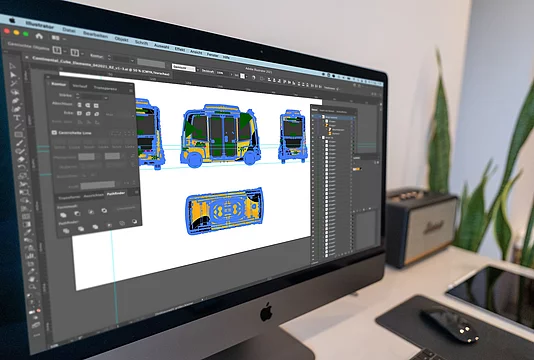Open the Effekt menu
The width and height of the screenshot is (534, 360).
click(x=179, y=49)
